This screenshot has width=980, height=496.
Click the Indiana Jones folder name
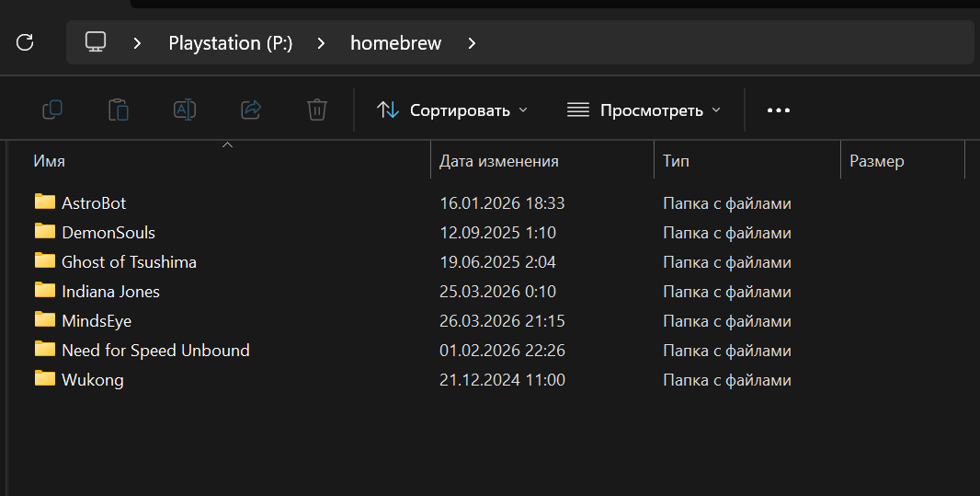(110, 291)
